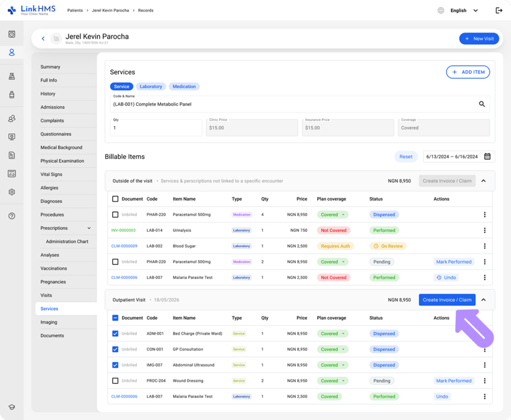The height and width of the screenshot is (420, 511).
Task: Click into the Qty input field
Action: pos(156,127)
